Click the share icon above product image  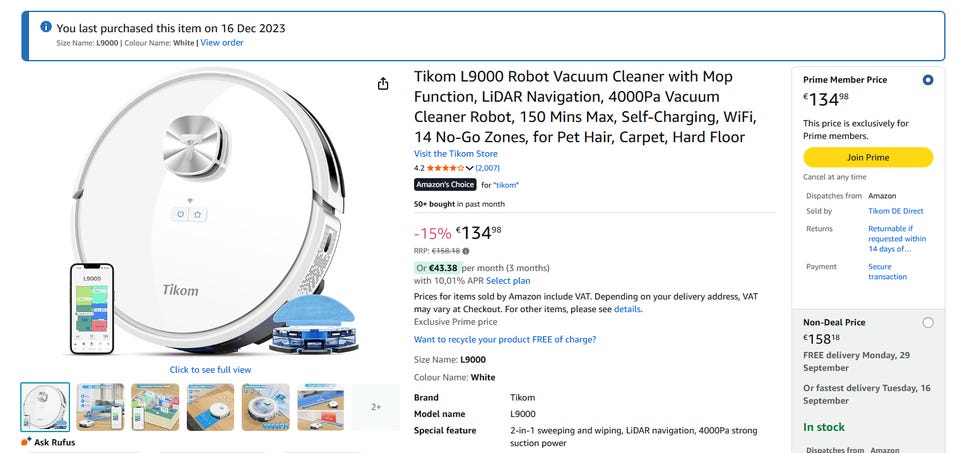click(x=383, y=84)
